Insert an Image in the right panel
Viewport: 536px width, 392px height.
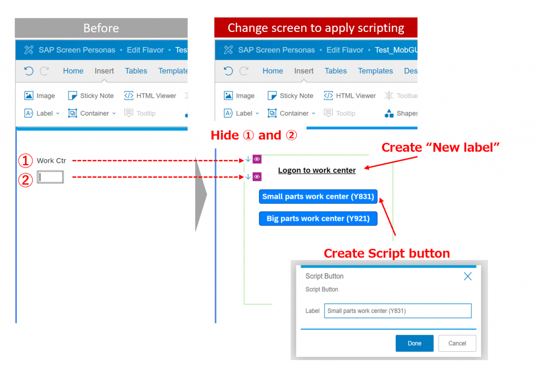(239, 96)
